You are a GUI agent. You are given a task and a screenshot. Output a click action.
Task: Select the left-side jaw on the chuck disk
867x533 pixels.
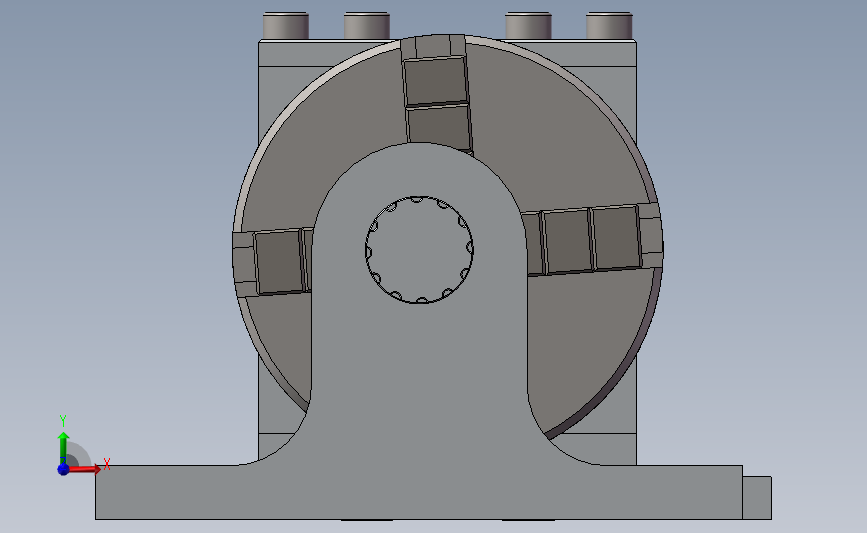point(273,262)
